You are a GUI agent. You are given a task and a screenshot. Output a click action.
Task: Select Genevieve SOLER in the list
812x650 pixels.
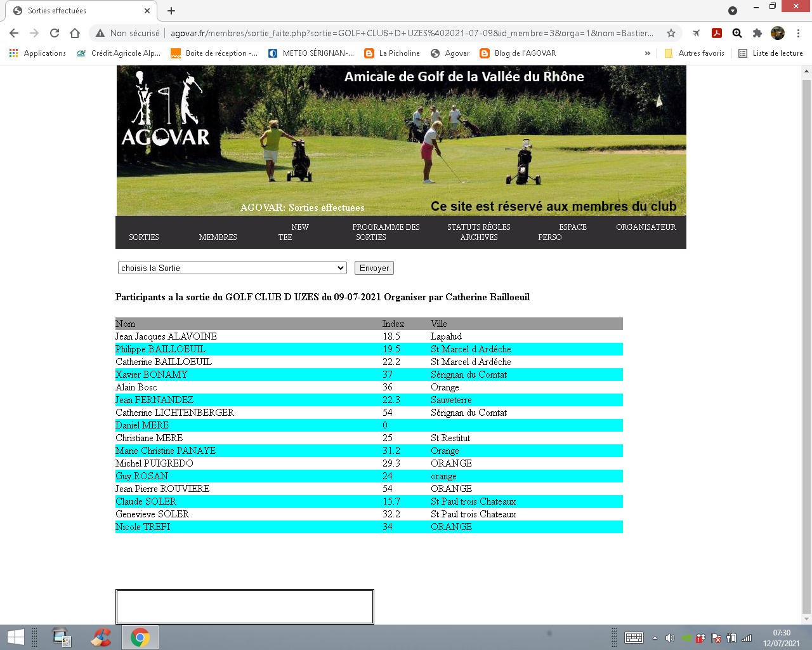[152, 514]
